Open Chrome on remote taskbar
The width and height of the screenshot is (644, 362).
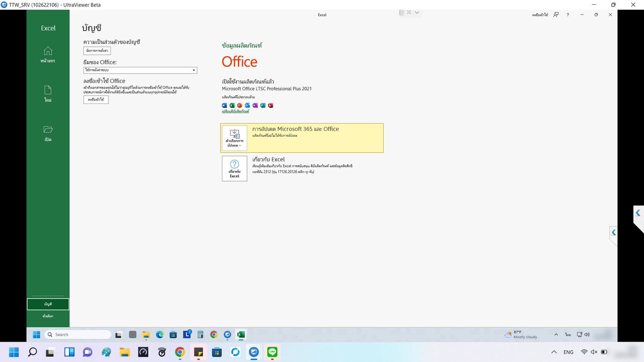tap(214, 335)
